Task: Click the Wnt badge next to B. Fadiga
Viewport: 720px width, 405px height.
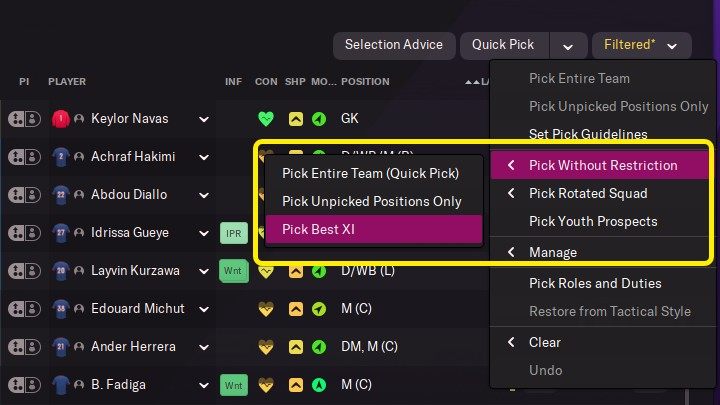Action: 233,385
